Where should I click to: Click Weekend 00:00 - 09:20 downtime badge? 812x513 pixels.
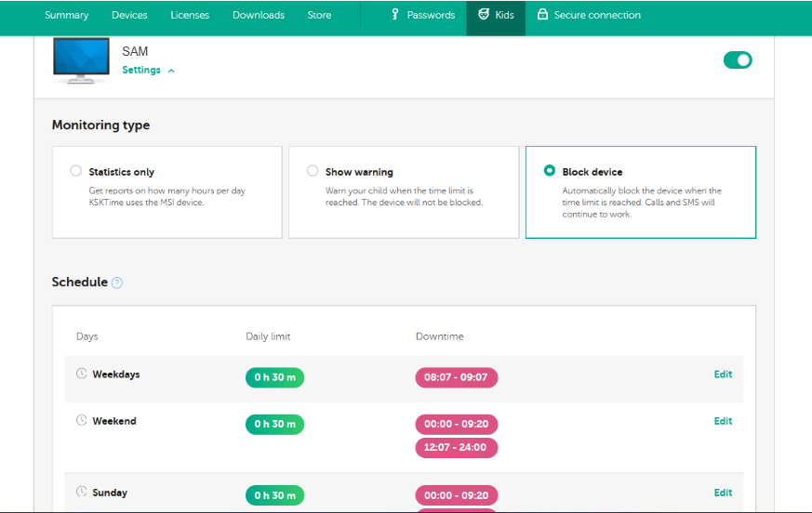coord(457,424)
